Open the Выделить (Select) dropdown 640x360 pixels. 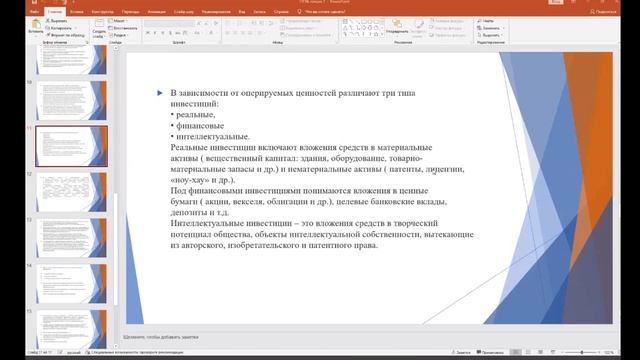(490, 35)
